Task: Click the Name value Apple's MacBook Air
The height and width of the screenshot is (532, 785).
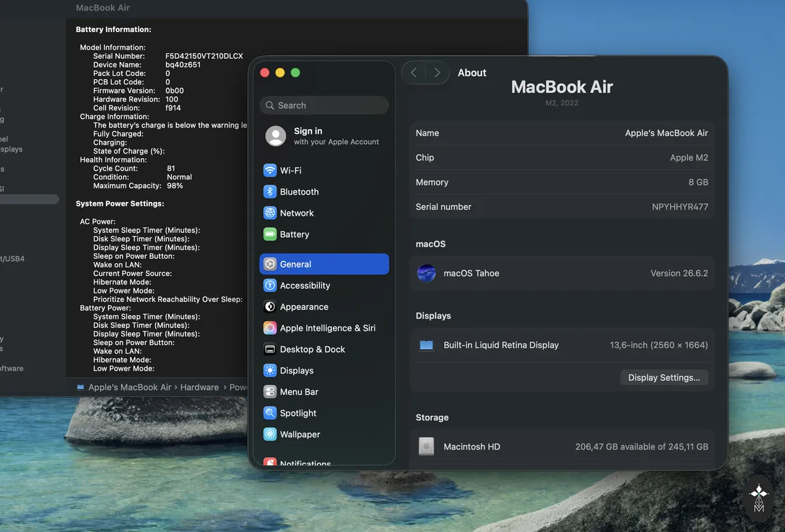Action: [x=667, y=133]
